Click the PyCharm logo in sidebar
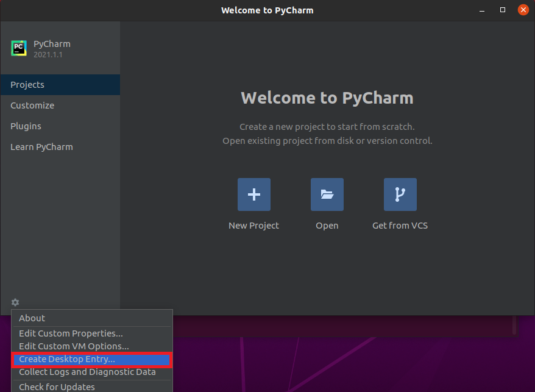The image size is (535, 392). point(19,49)
